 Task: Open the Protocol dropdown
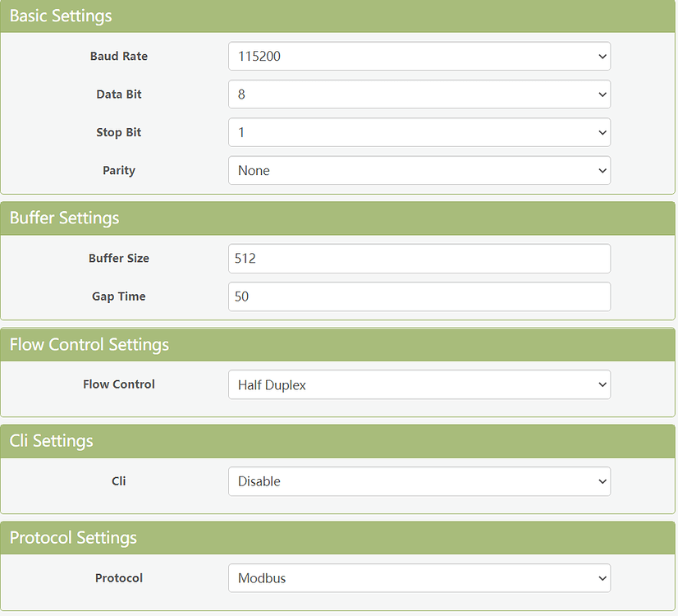(x=419, y=577)
